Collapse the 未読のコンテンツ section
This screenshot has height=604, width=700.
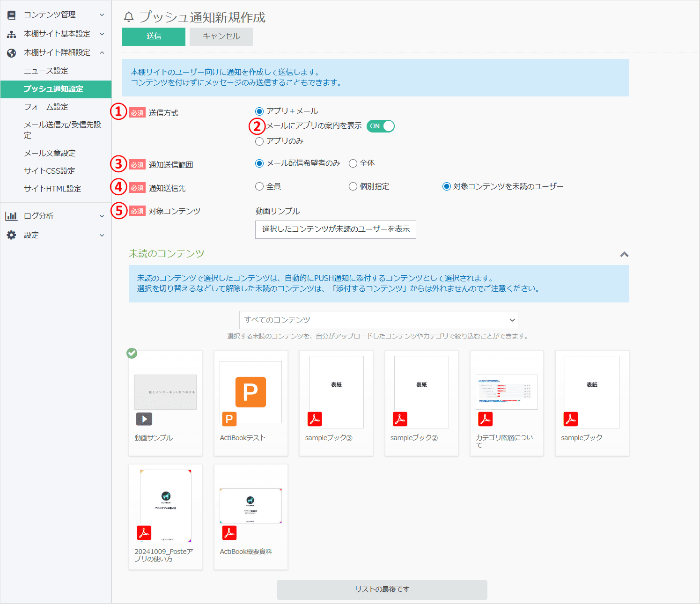click(x=624, y=254)
